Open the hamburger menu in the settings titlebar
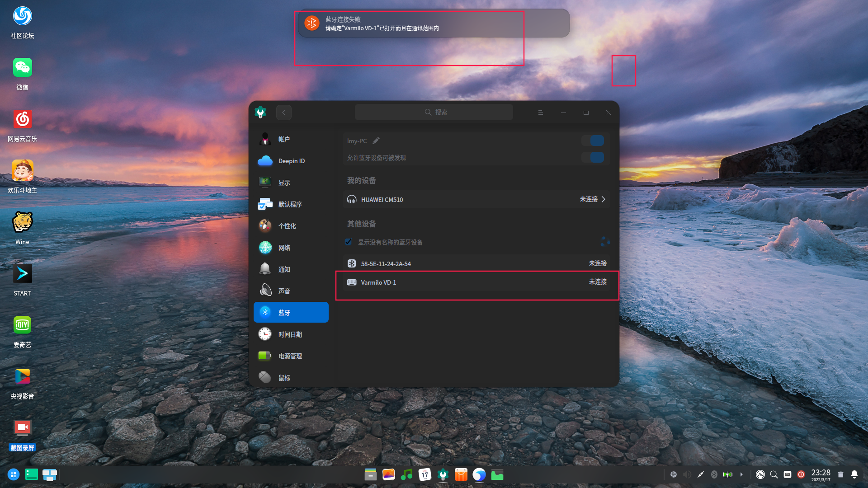The width and height of the screenshot is (868, 488). tap(541, 112)
